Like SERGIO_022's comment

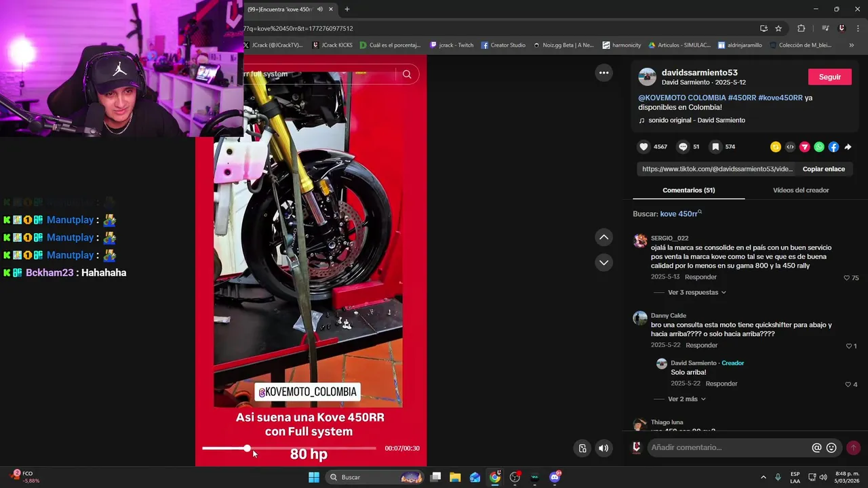click(846, 278)
